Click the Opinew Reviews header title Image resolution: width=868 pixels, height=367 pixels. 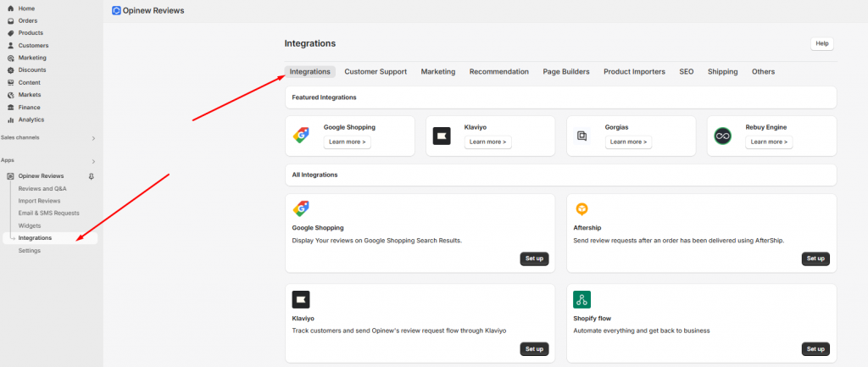153,10
